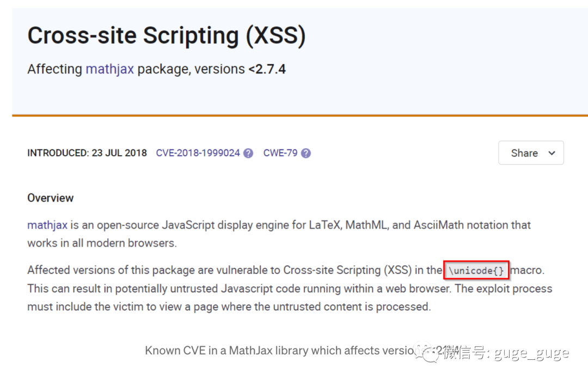Open the CWE-79 link

pos(280,153)
